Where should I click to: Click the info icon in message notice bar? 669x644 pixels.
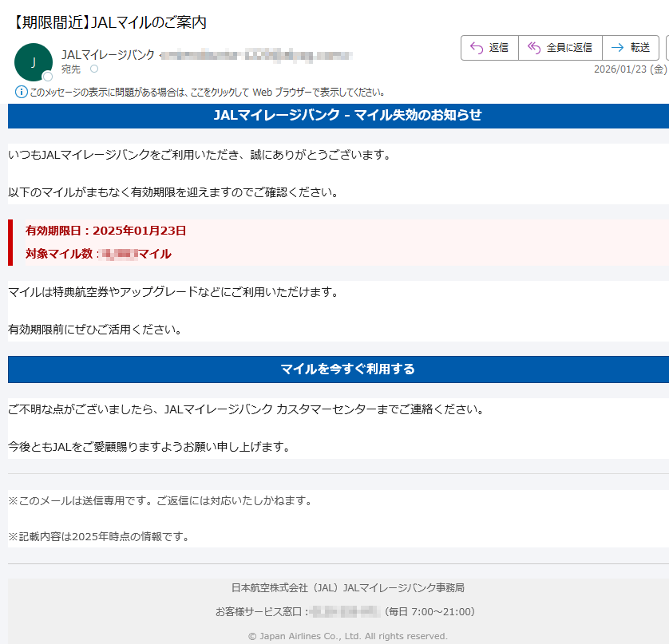pyautogui.click(x=22, y=92)
